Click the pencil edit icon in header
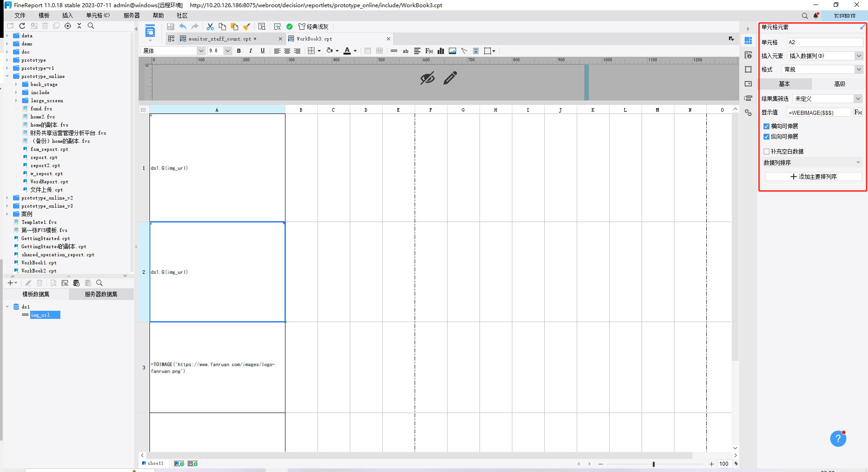Screen dimensions: 868x472 click(x=450, y=78)
